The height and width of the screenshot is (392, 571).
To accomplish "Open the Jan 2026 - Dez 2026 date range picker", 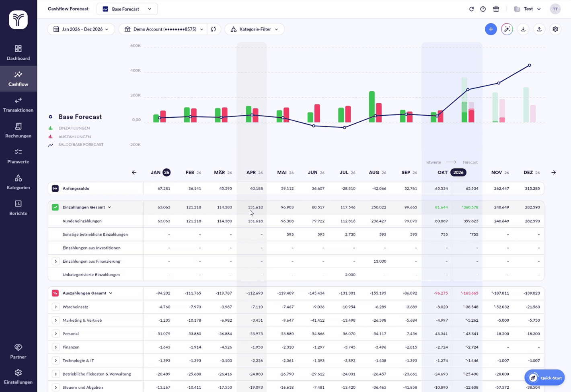I will pyautogui.click(x=81, y=29).
